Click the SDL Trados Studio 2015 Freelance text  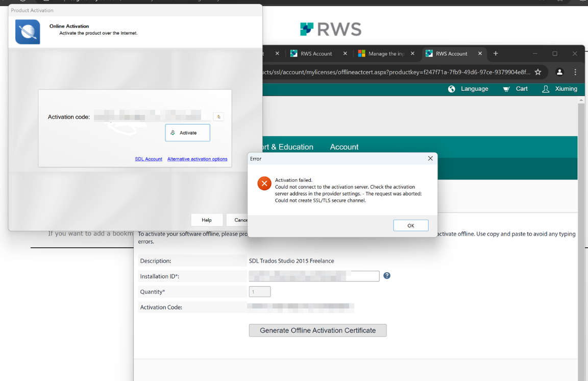(x=291, y=261)
